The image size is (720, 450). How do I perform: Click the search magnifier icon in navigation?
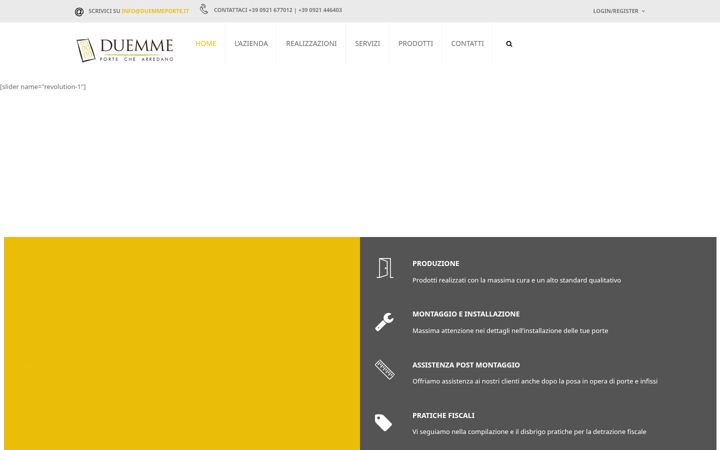click(x=509, y=44)
